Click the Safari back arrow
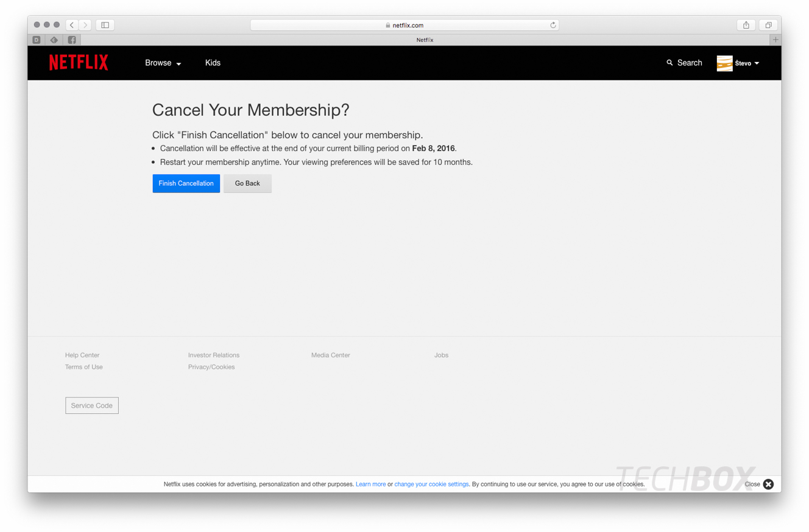 point(72,25)
